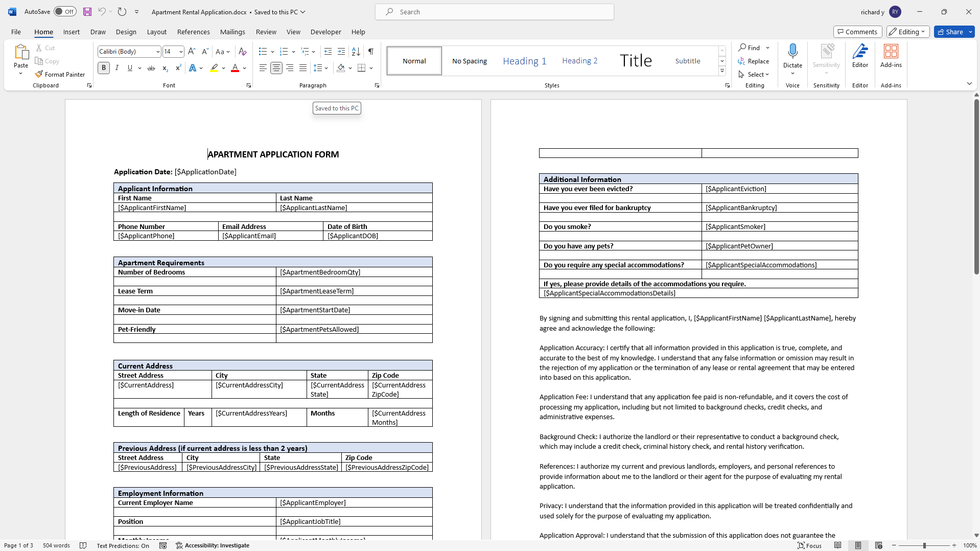980x551 pixels.
Task: Open the font size dropdown
Action: click(181, 52)
